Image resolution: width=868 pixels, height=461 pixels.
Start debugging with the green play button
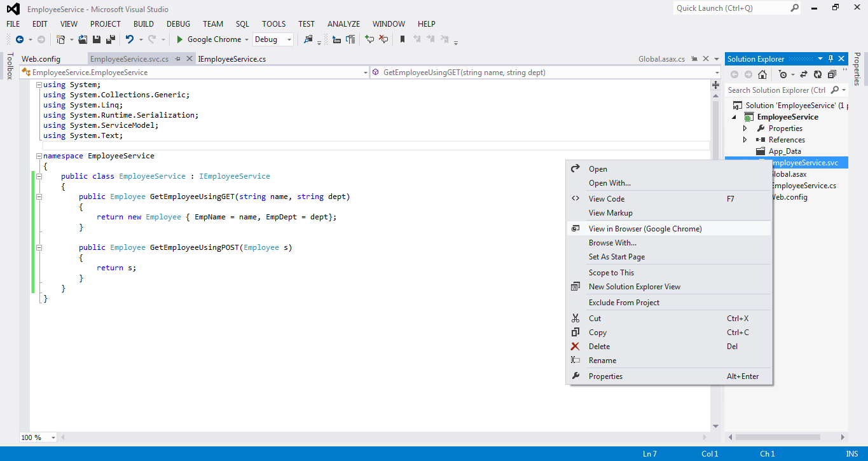click(x=180, y=39)
